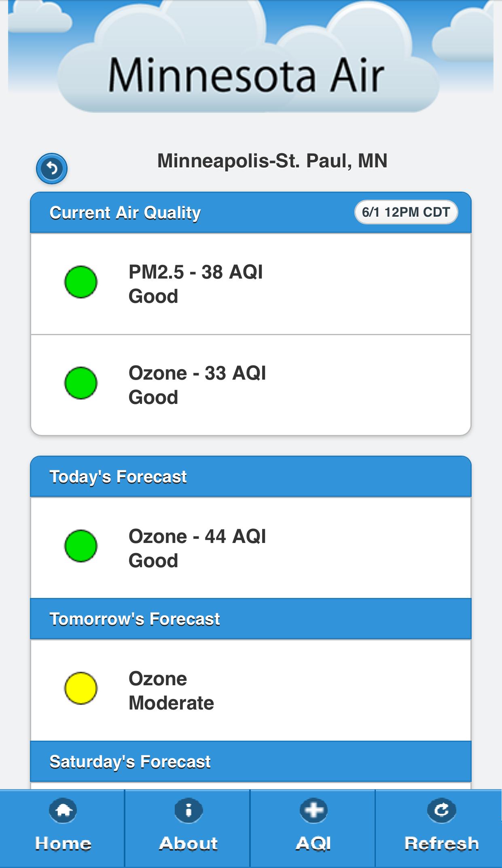Click the green PM2.5 status circle
The width and height of the screenshot is (502, 868).
[80, 282]
